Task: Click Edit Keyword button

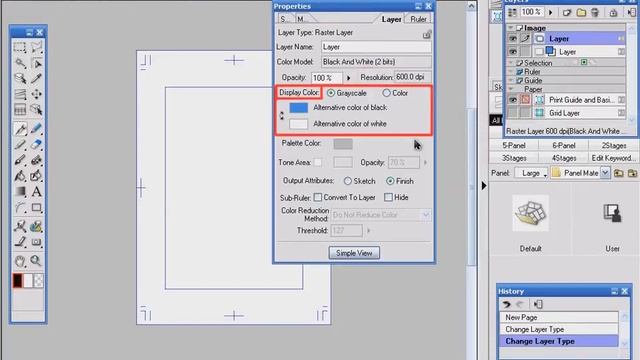Action: coord(613,158)
